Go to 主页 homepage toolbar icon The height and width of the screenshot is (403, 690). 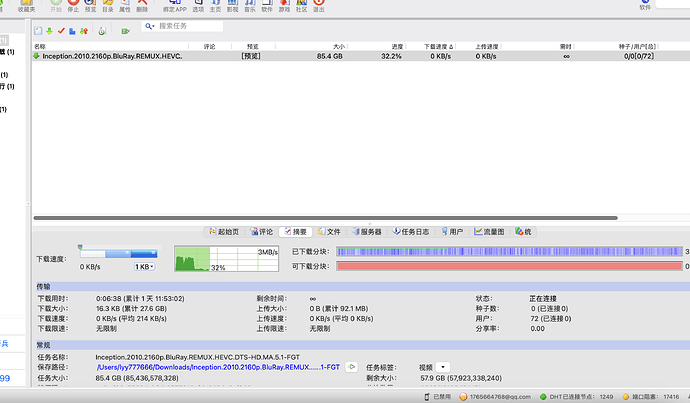pos(215,6)
